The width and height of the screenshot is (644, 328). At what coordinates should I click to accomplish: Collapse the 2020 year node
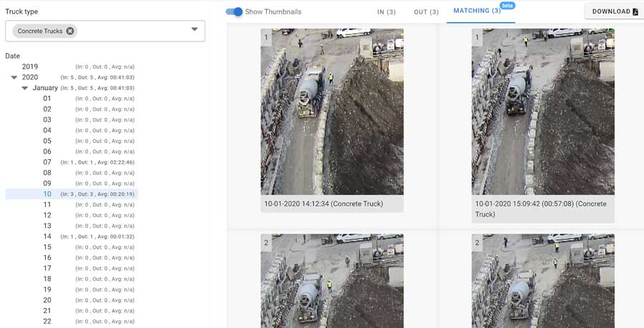14,77
